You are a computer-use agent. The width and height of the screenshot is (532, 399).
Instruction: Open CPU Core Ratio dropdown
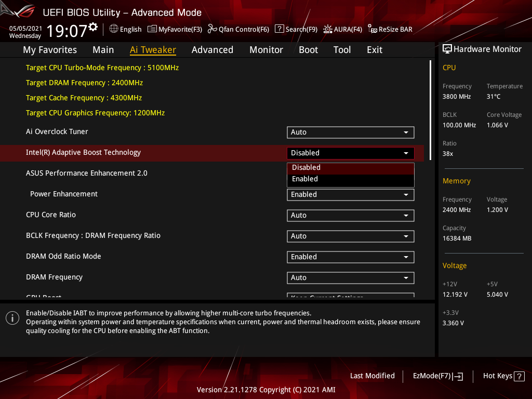pyautogui.click(x=351, y=216)
